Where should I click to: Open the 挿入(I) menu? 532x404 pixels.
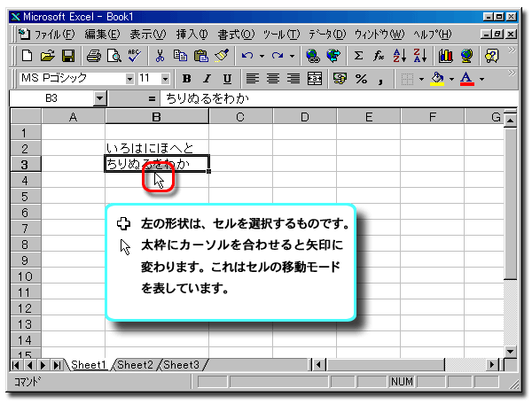[192, 35]
